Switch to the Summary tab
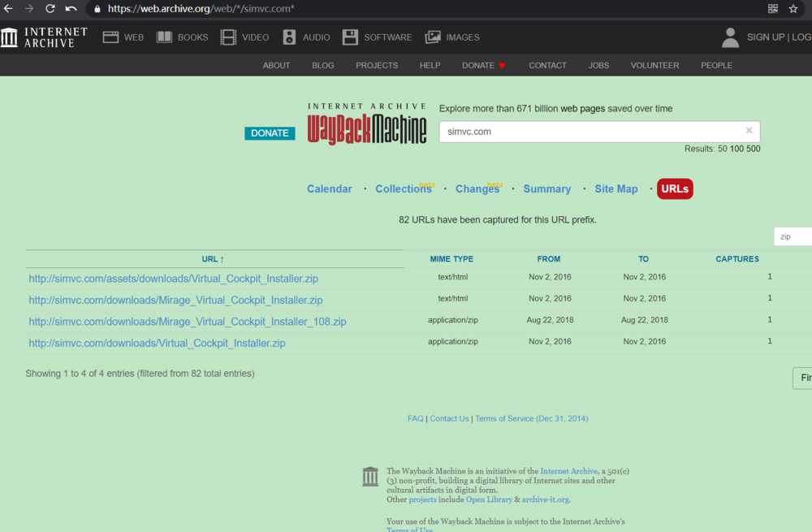 point(546,189)
